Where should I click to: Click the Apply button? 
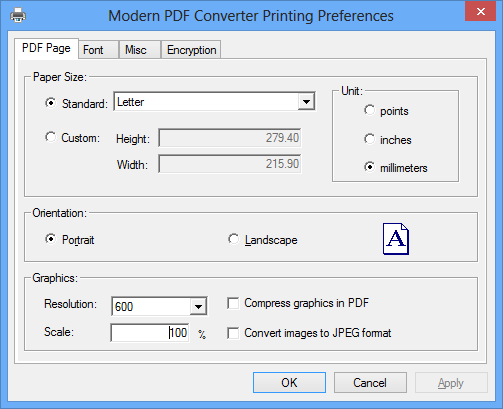point(451,383)
